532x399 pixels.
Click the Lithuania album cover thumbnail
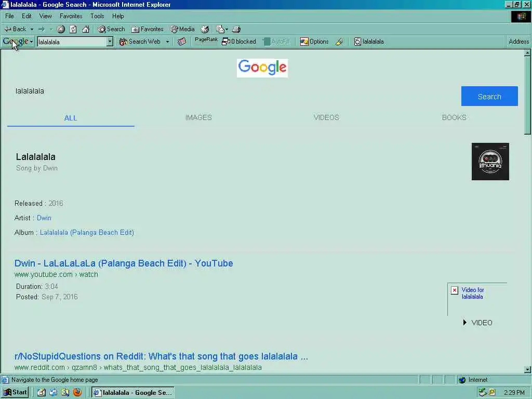[x=490, y=162]
